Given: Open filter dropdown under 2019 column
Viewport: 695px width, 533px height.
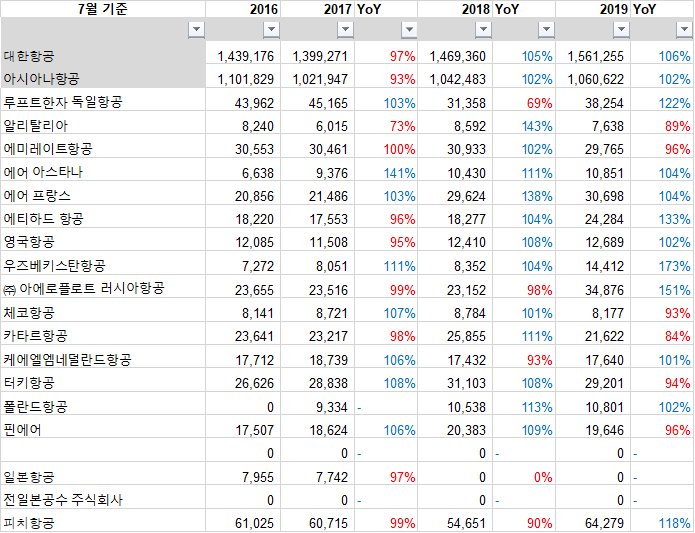Looking at the screenshot, I should [x=621, y=30].
